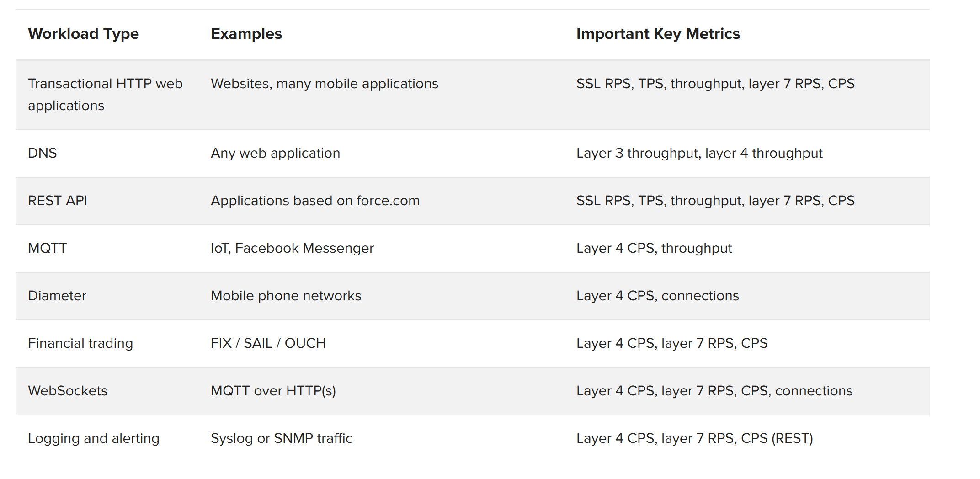Screen dimensions: 980x479
Task: Click the Examples column header
Action: (246, 34)
